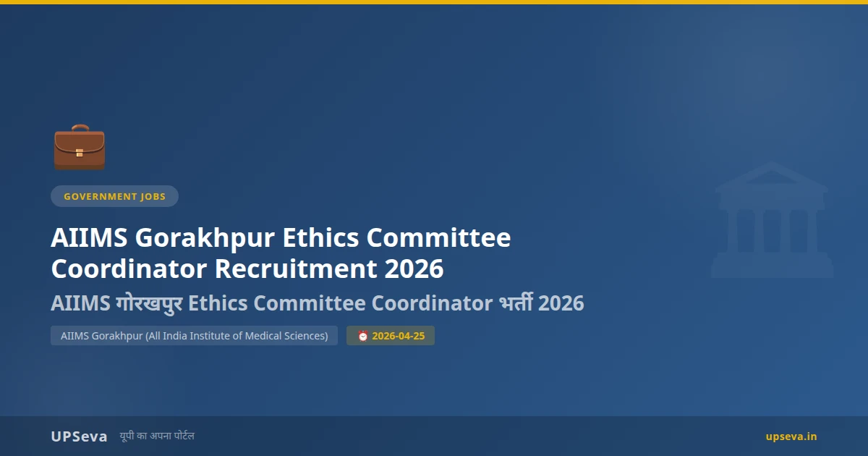The width and height of the screenshot is (868, 456).
Task: Open the upseva.in link in the footer
Action: coord(791,436)
